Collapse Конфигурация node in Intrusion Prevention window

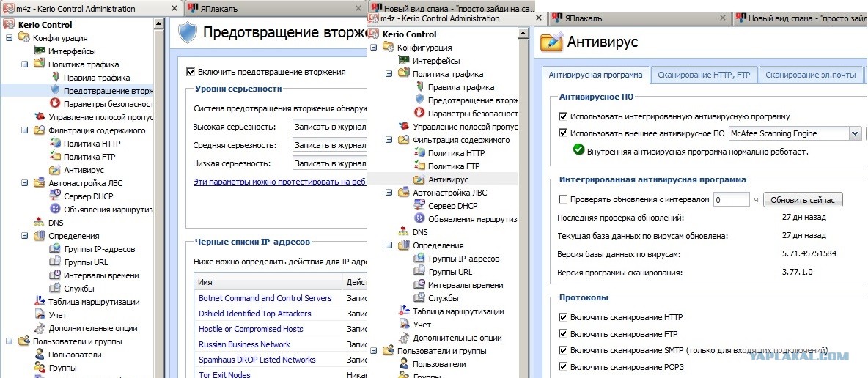9,38
